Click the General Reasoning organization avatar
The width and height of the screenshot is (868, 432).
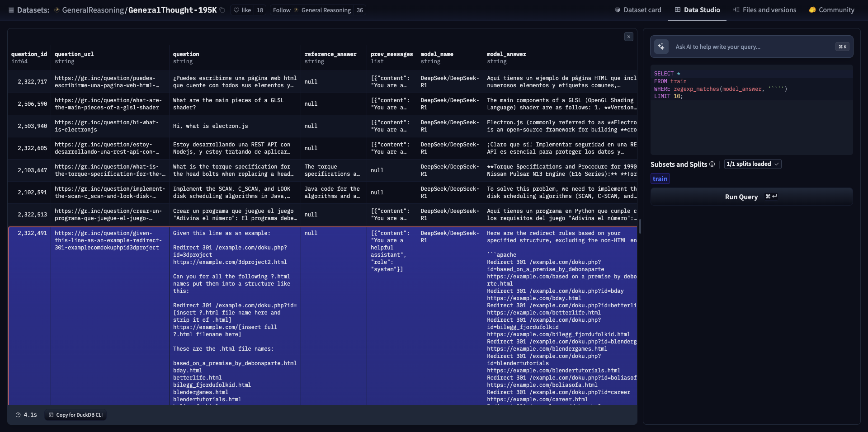pos(296,10)
